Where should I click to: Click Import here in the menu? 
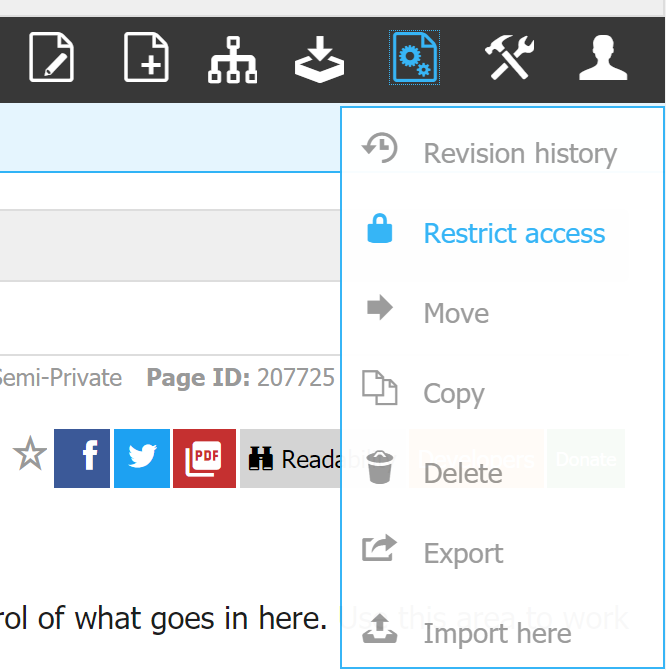[497, 634]
